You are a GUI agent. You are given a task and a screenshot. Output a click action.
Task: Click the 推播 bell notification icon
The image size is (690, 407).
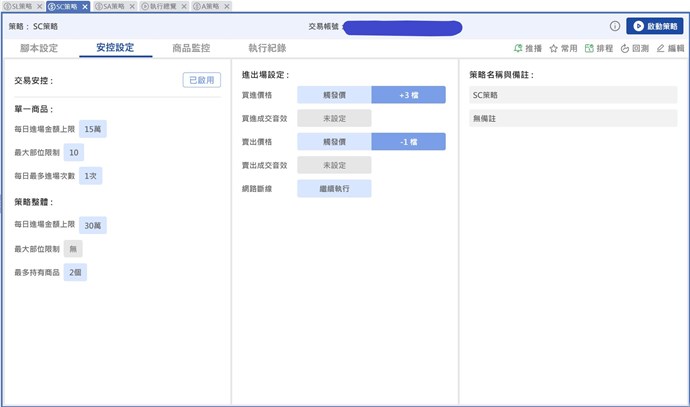(x=526, y=48)
